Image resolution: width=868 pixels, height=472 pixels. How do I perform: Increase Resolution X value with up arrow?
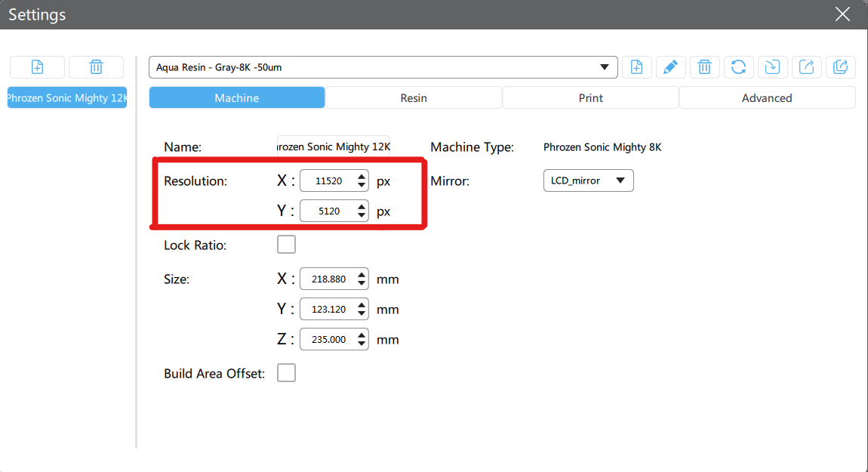coord(362,177)
